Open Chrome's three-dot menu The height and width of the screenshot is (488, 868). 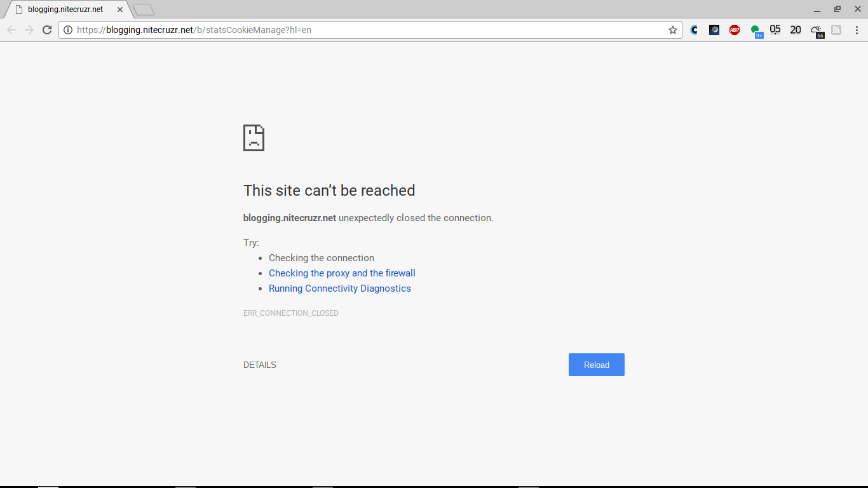857,30
